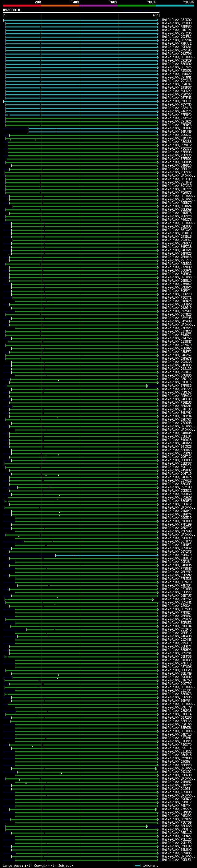Click the cyan alignment bar for UniRef100_B7FHW7
Viewport: 197px width, 868px height.
click(93, 128)
